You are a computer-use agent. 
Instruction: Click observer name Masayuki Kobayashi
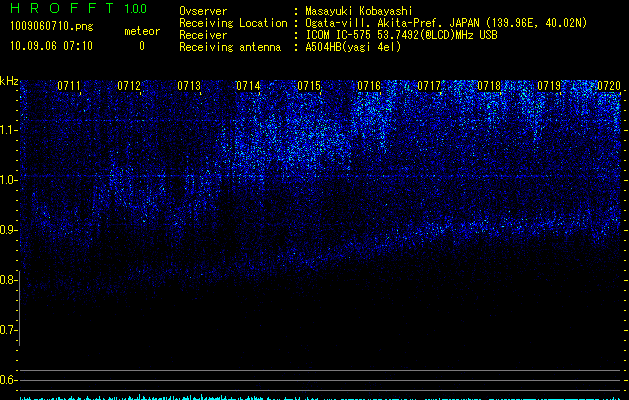point(359,11)
